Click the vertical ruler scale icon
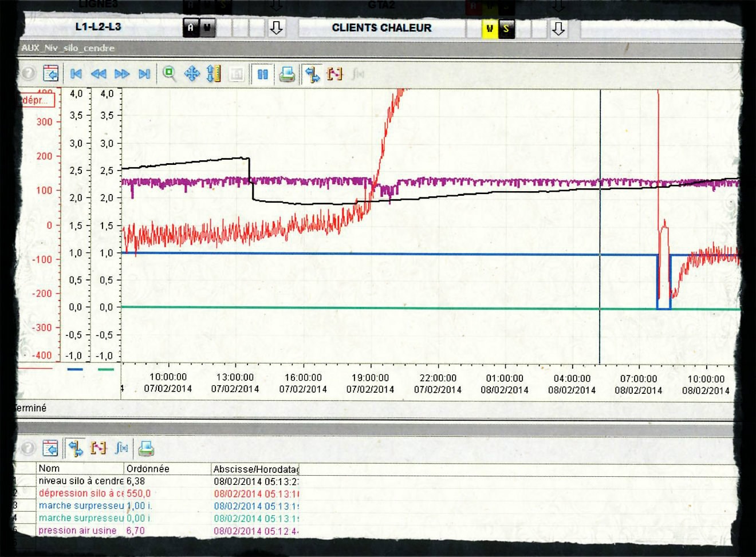The height and width of the screenshot is (557, 756). [214, 74]
